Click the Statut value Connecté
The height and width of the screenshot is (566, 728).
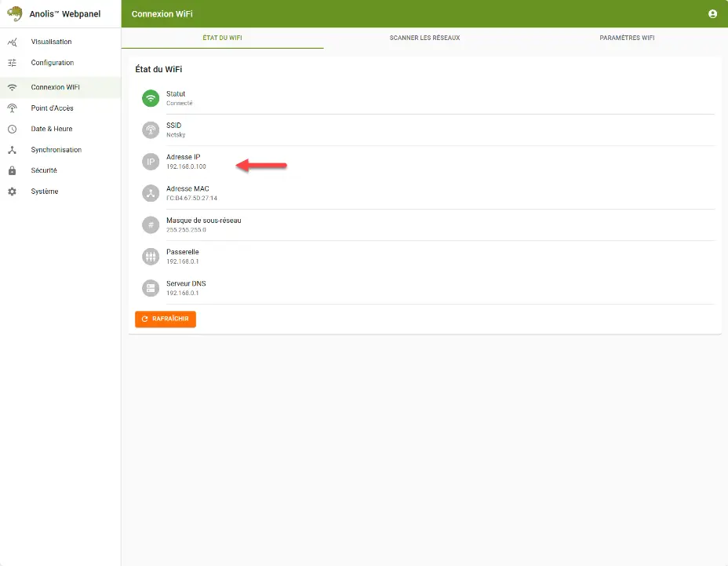pos(179,104)
